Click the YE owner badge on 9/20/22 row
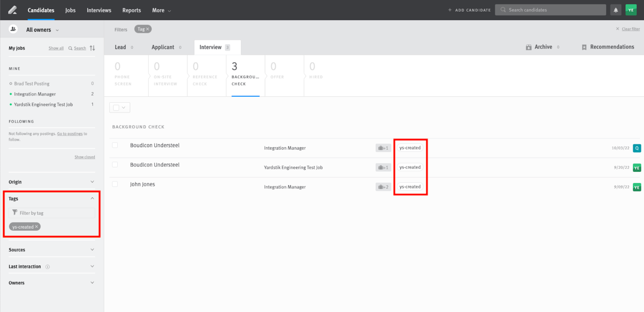The width and height of the screenshot is (644, 312). tap(637, 168)
